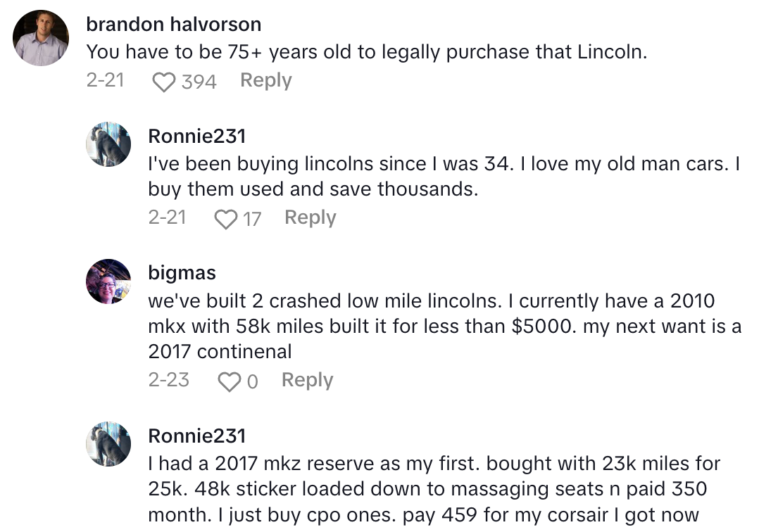Tap the heart on Ronnie231's old man cars comment
The image size is (759, 532).
click(226, 219)
